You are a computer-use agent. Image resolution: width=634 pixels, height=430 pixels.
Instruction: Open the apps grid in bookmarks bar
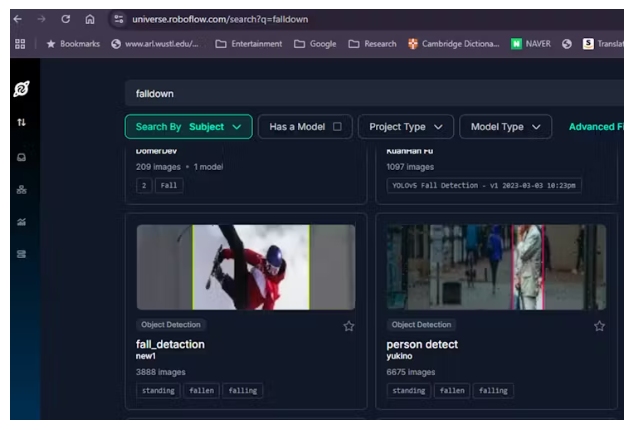point(20,43)
